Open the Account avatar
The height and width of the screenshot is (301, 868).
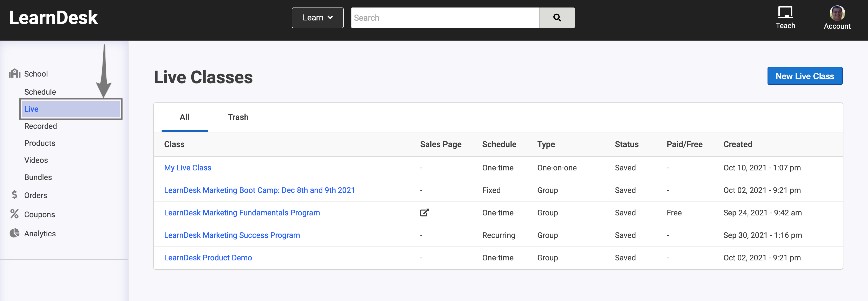click(837, 13)
